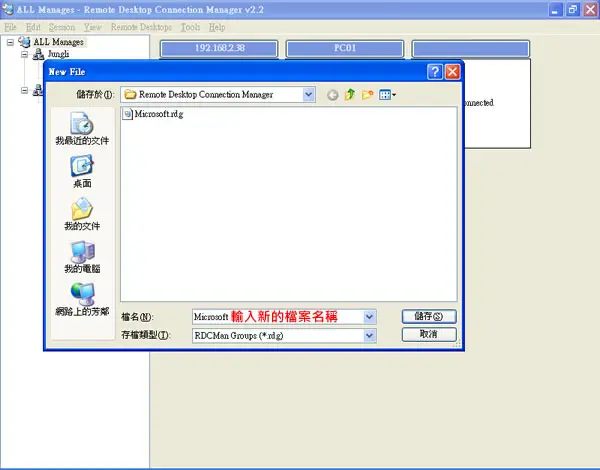600x470 pixels.
Task: Open the Remote Desktops menu
Action: pos(141,27)
